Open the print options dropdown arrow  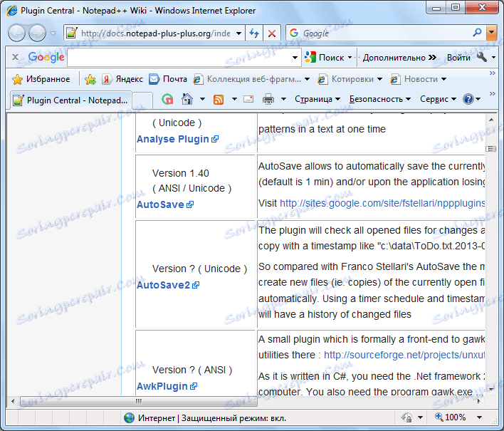[x=283, y=99]
